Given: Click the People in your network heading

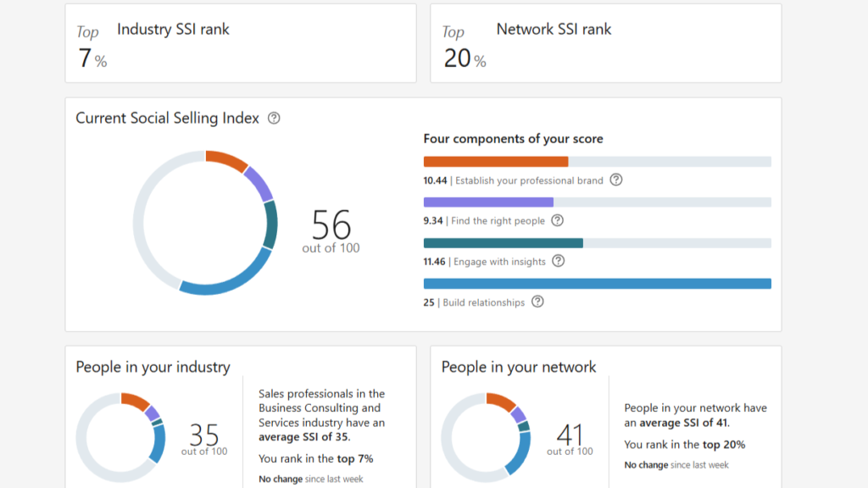Looking at the screenshot, I should pyautogui.click(x=519, y=367).
